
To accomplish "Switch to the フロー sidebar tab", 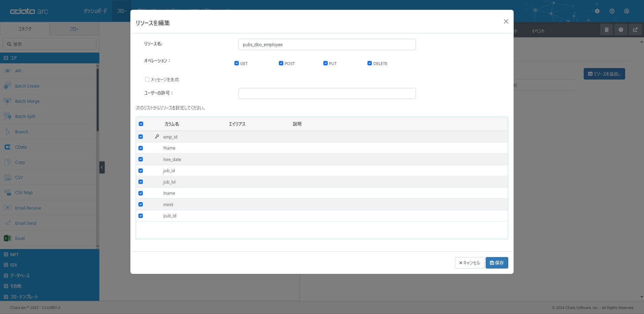I will [x=74, y=29].
